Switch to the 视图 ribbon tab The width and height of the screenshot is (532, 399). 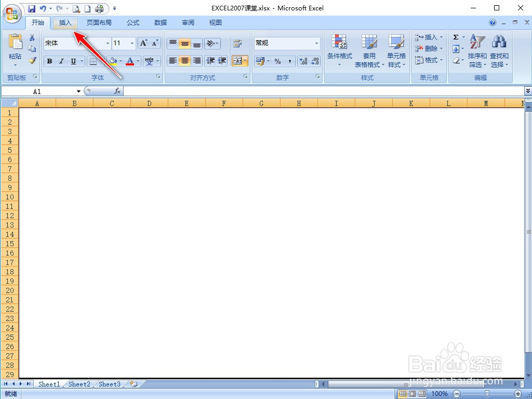point(215,22)
